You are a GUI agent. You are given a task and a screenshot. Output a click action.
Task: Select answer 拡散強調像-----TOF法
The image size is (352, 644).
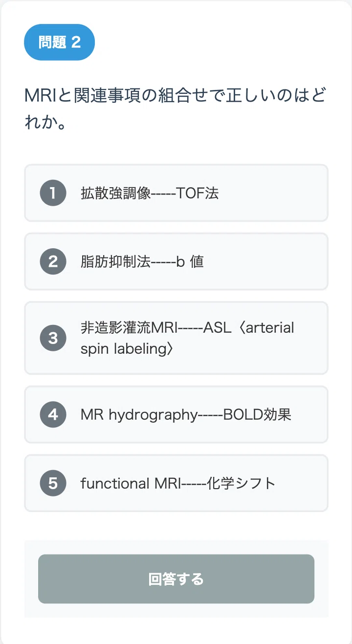[176, 193]
